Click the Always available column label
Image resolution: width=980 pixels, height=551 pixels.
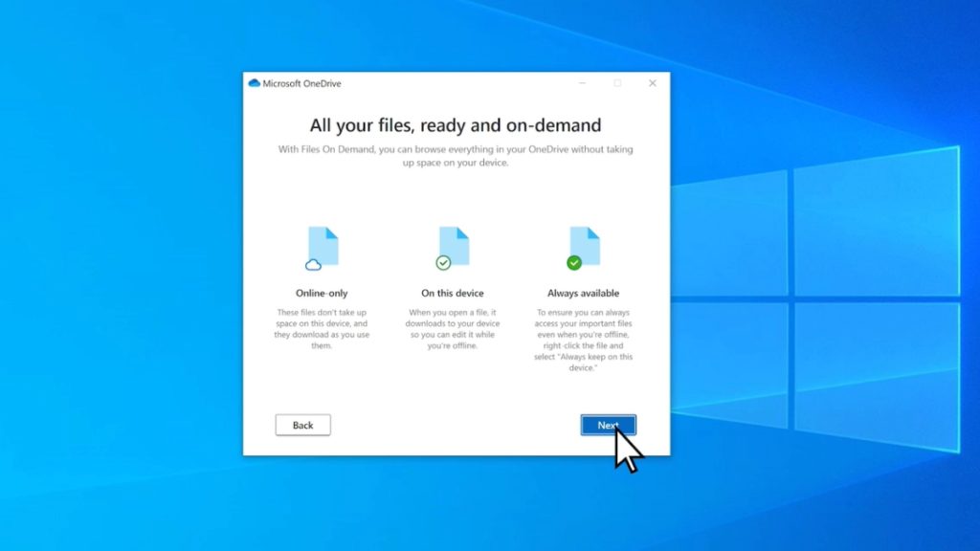click(583, 293)
